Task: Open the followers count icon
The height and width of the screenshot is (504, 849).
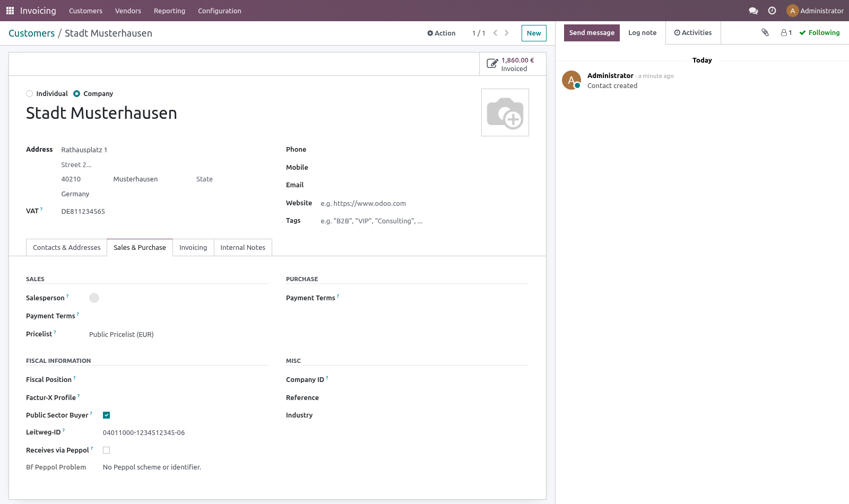Action: click(786, 33)
